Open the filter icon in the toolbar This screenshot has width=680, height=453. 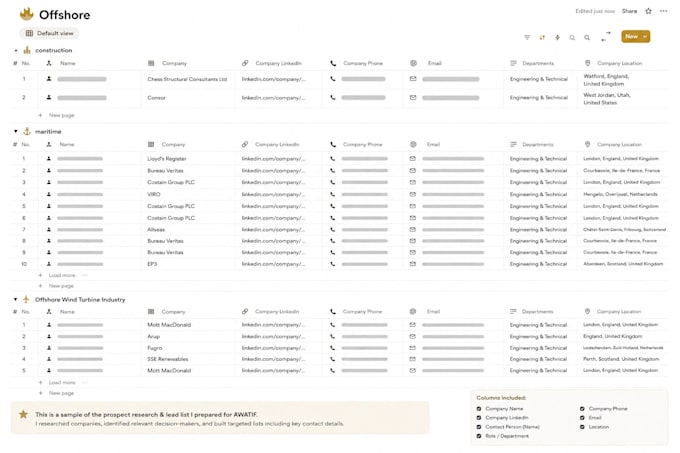[x=527, y=37]
